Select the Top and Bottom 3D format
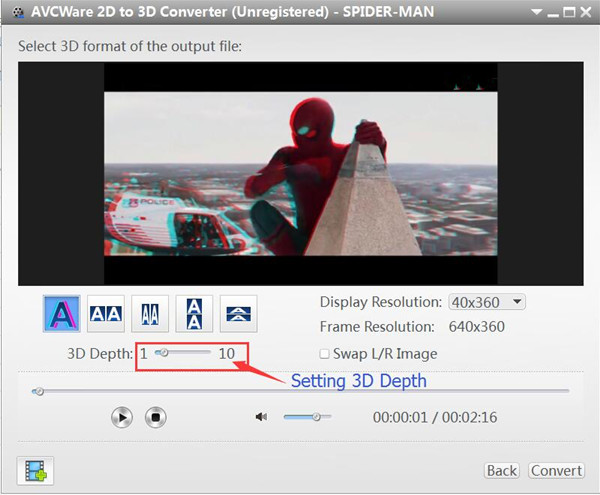Viewport: 600px width, 495px height. pos(194,314)
